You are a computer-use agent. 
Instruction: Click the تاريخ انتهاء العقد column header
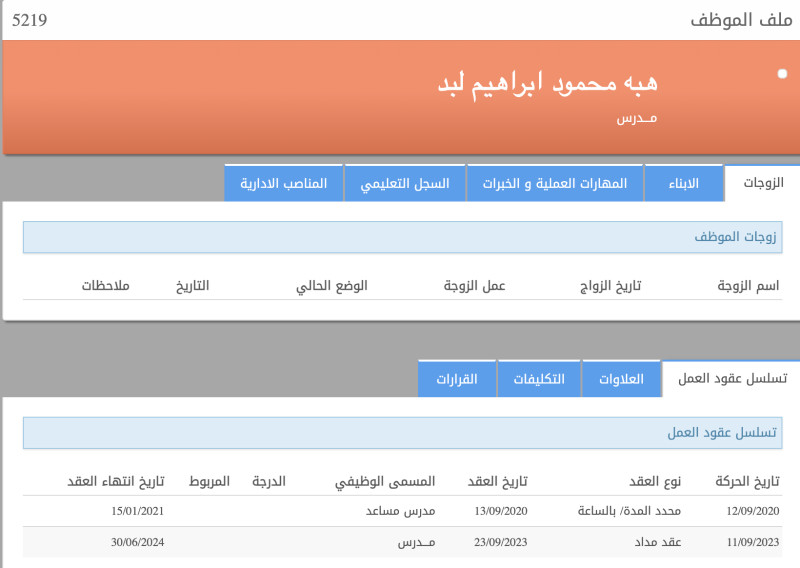pos(116,481)
